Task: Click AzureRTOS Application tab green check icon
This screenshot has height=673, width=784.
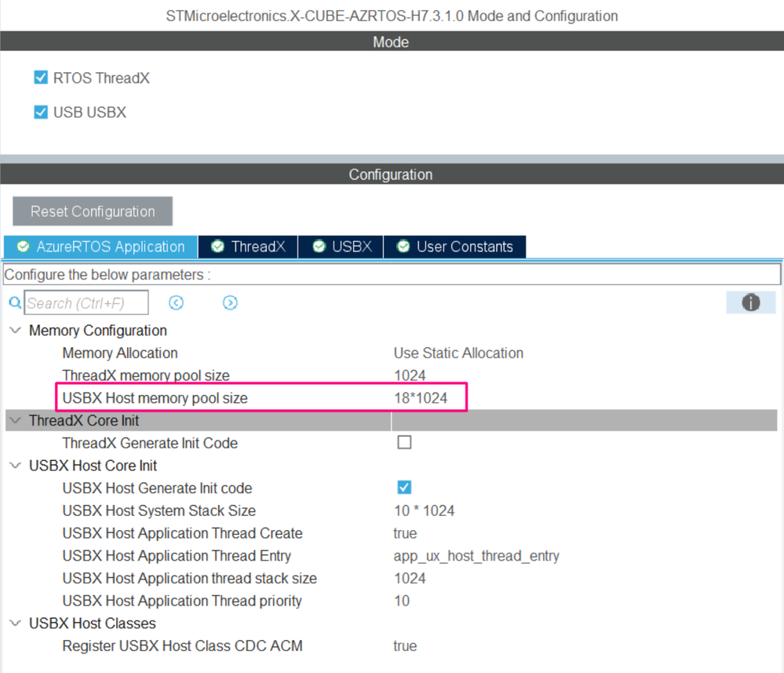Action: pos(23,246)
